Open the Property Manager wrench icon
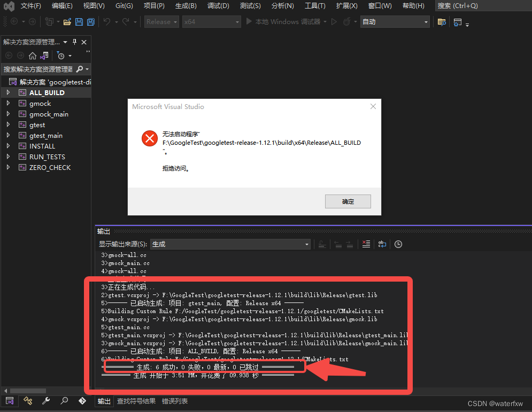532x412 pixels. (46, 401)
